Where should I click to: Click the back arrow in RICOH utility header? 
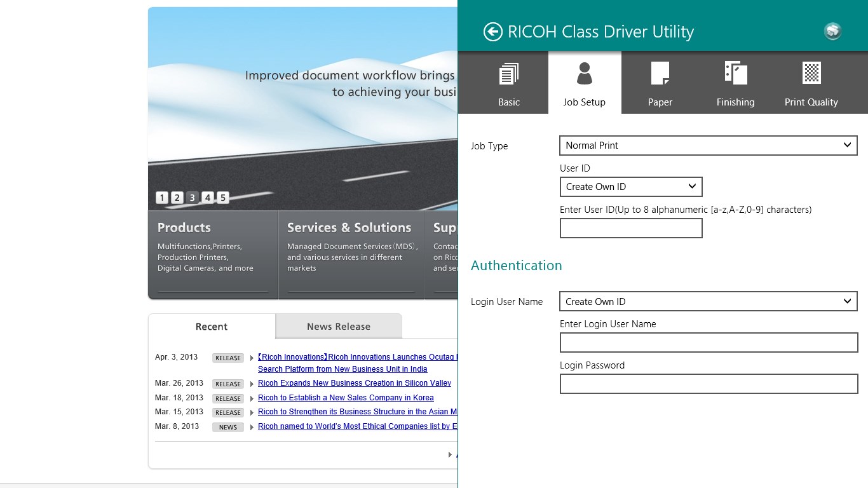click(x=492, y=31)
